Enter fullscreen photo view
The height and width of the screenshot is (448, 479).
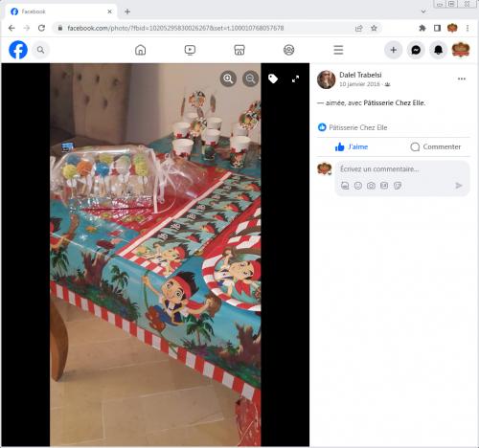(x=296, y=78)
